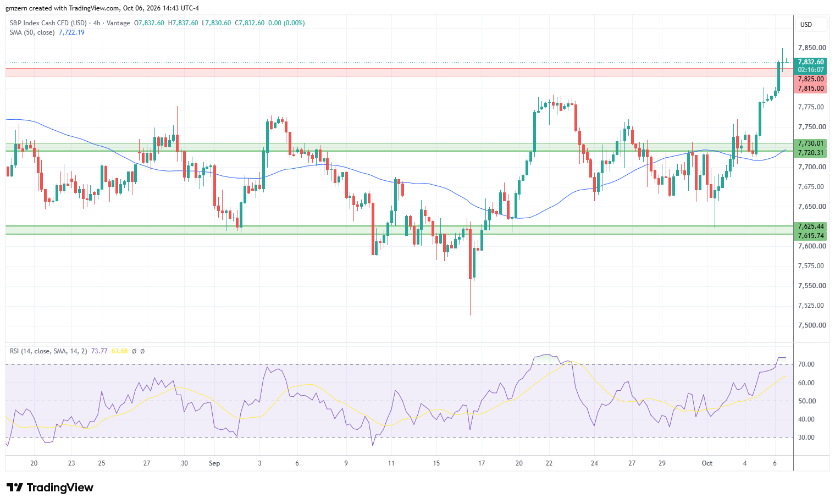Click the change value 0.00 (0.00%)
The height and width of the screenshot is (504, 835).
(x=286, y=23)
